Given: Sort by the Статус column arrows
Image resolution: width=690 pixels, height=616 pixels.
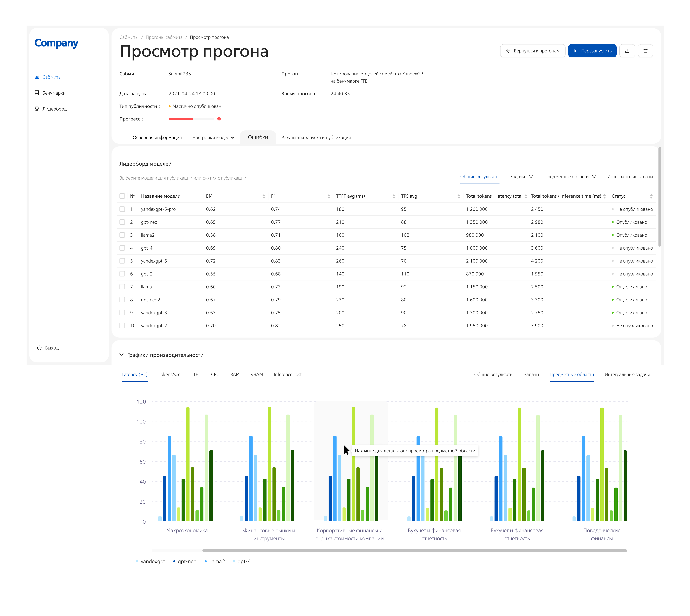Looking at the screenshot, I should [651, 196].
